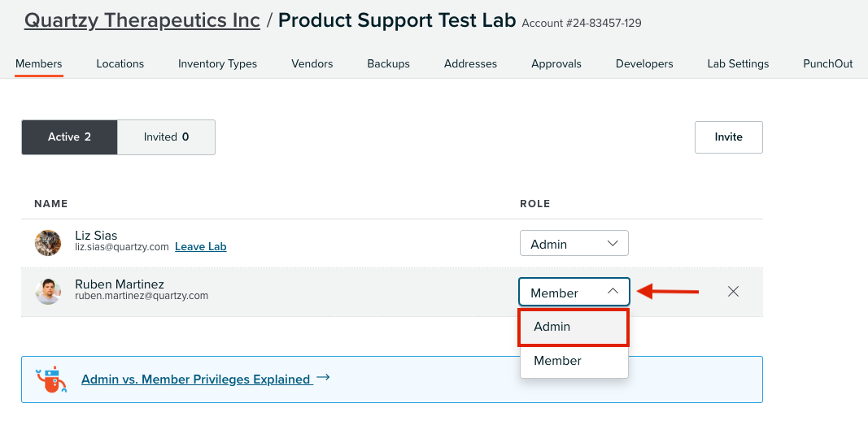Click Ruben Martinez's avatar photo
868x425 pixels.
(48, 291)
